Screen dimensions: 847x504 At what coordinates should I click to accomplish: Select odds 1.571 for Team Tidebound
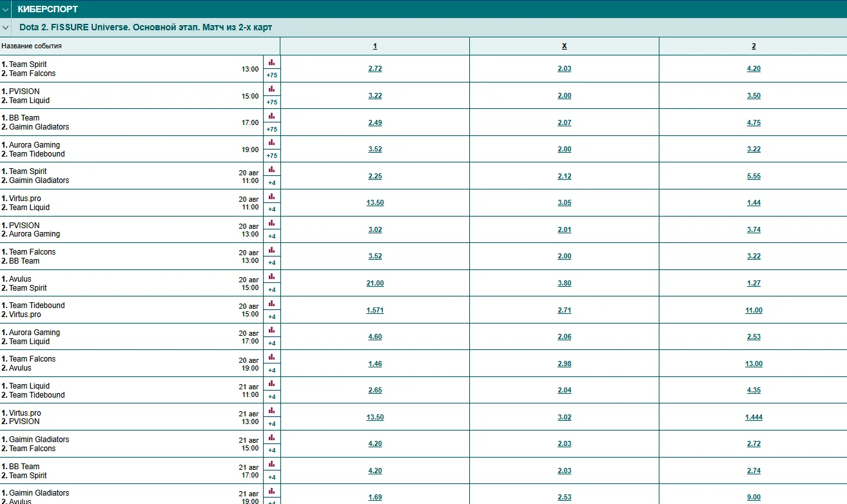pos(375,311)
